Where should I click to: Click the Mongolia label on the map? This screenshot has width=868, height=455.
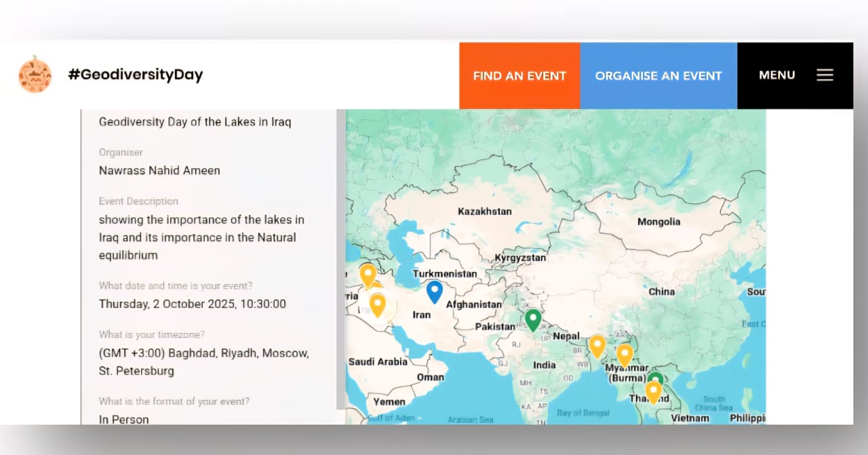tap(658, 222)
